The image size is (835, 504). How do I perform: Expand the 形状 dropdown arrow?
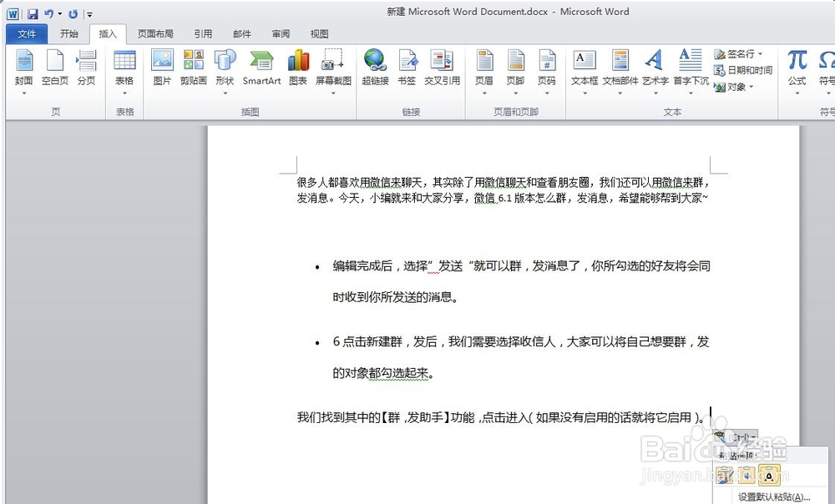pos(225,93)
